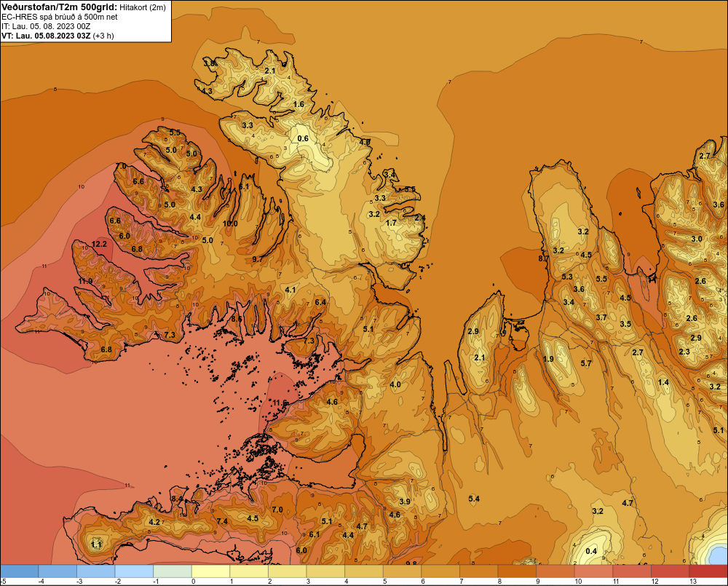Screen dimensions: 728x586
Task: Click the 1.4 temperature value
Action: coord(663,382)
